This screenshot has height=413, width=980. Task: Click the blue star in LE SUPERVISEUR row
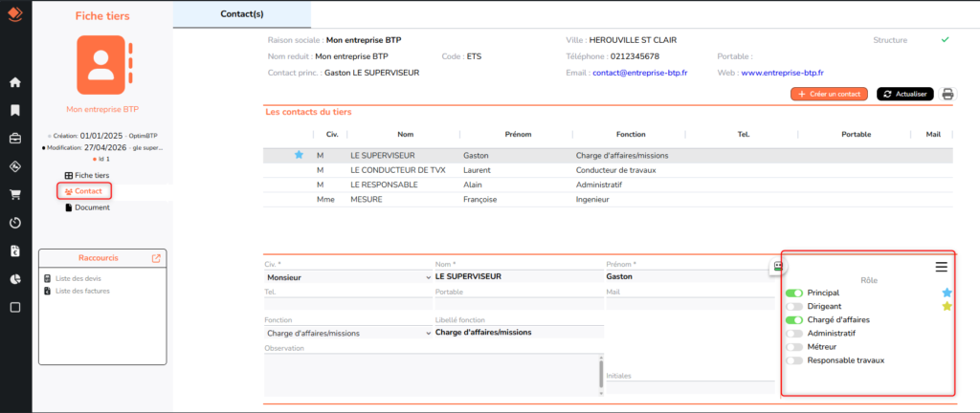tap(299, 155)
